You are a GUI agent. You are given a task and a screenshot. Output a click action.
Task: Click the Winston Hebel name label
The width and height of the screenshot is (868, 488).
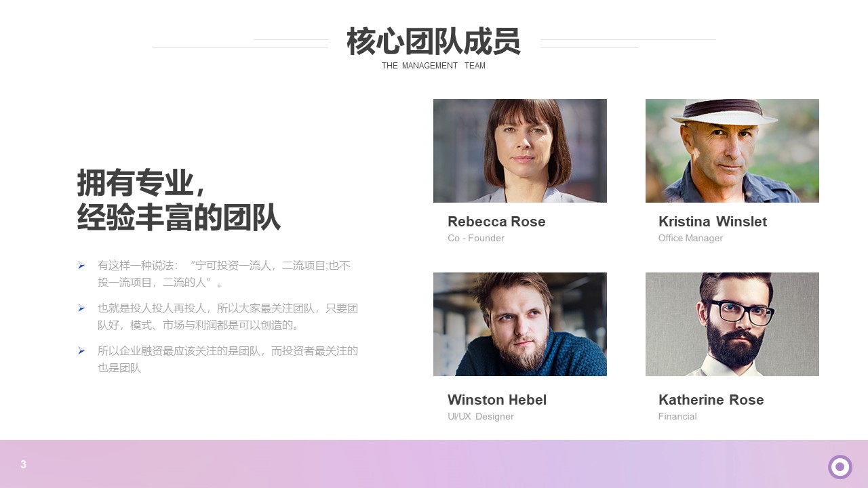[x=497, y=400]
